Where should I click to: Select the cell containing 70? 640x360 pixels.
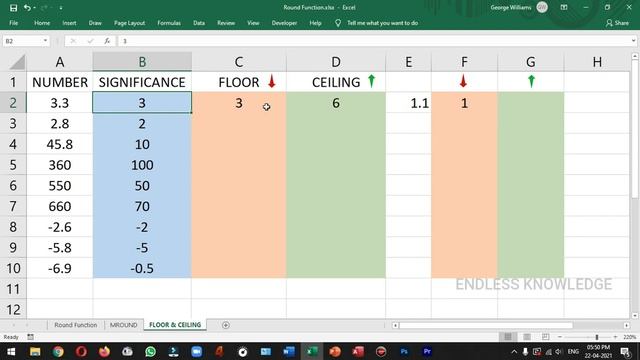pyautogui.click(x=142, y=206)
